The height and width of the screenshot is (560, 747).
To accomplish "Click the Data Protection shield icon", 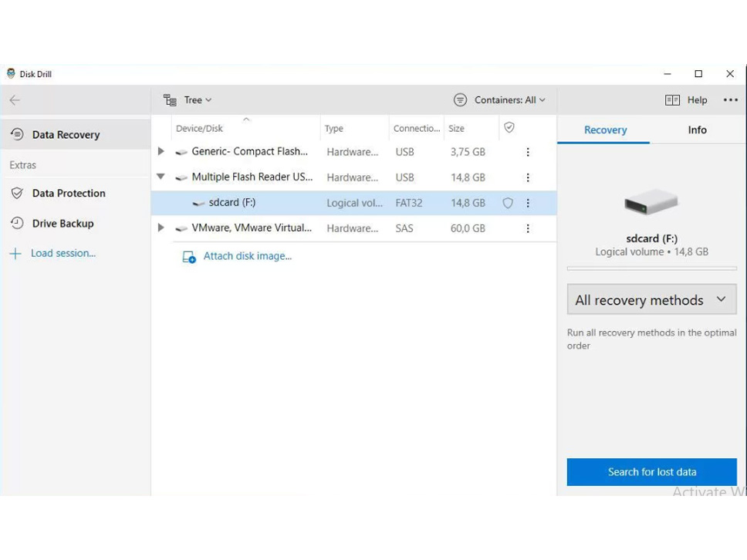I will 17,193.
